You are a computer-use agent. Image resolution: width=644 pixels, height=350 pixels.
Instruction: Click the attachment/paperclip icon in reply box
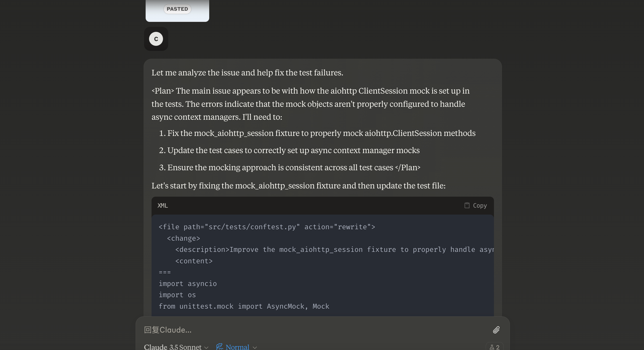point(496,329)
